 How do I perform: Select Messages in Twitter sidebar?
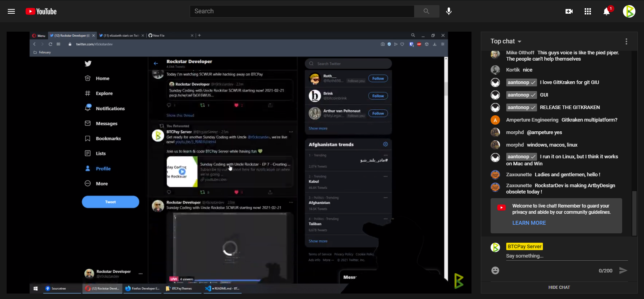point(101,124)
